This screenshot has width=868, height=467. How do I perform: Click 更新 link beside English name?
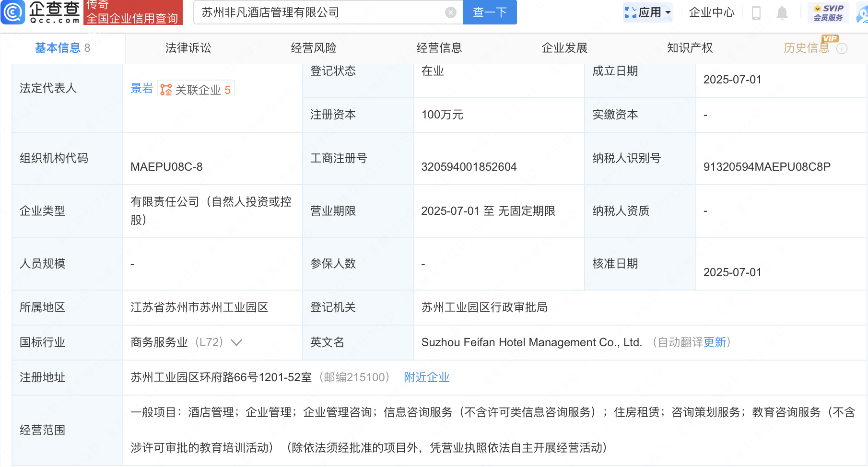coord(715,342)
